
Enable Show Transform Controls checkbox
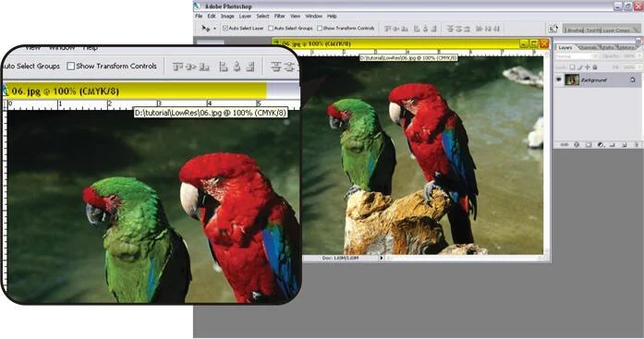tap(320, 29)
